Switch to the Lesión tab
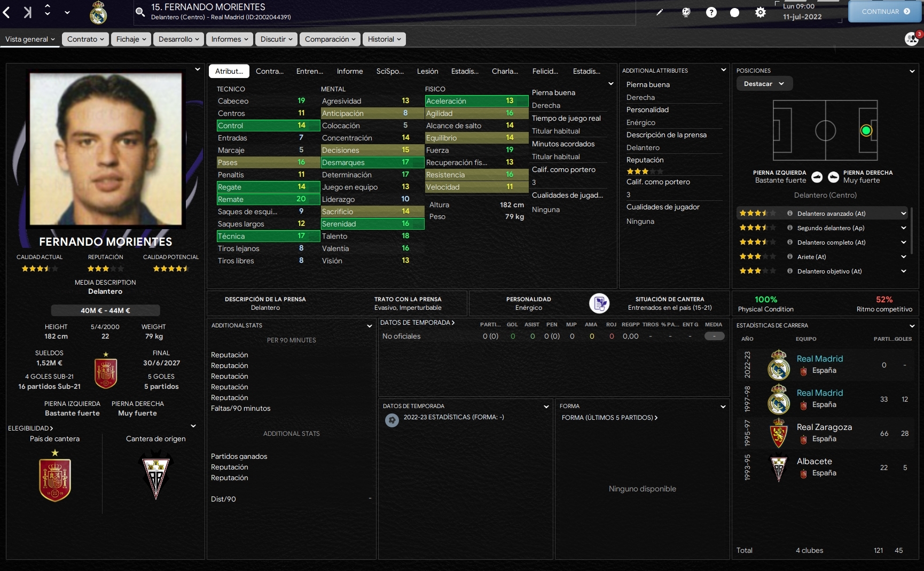The image size is (924, 571). pyautogui.click(x=428, y=72)
